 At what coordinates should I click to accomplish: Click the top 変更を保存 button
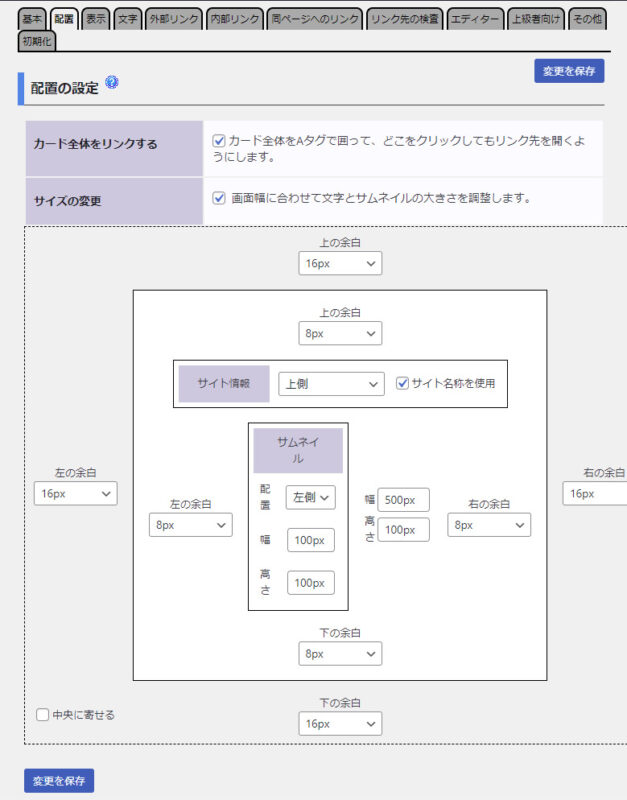(569, 71)
